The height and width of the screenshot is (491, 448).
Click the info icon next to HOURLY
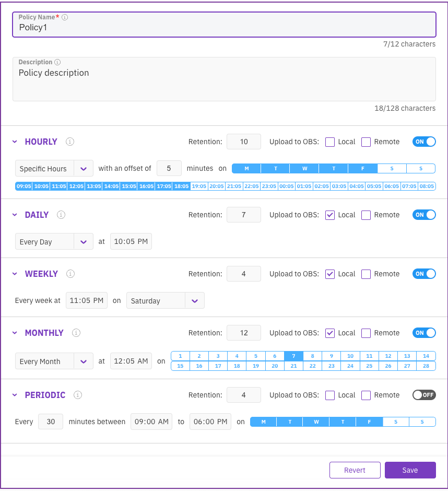pyautogui.click(x=70, y=142)
